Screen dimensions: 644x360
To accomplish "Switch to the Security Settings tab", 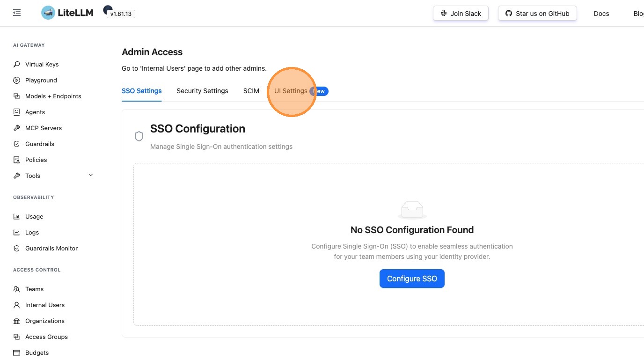I will [202, 91].
